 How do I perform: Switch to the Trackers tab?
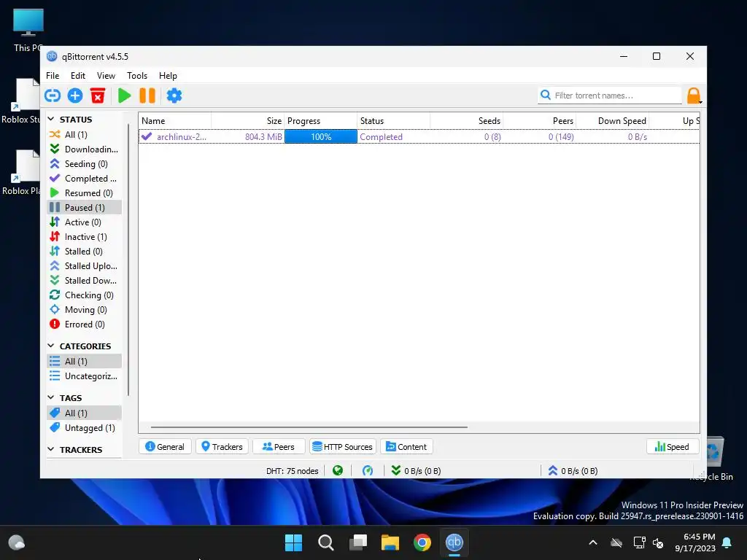coord(222,447)
